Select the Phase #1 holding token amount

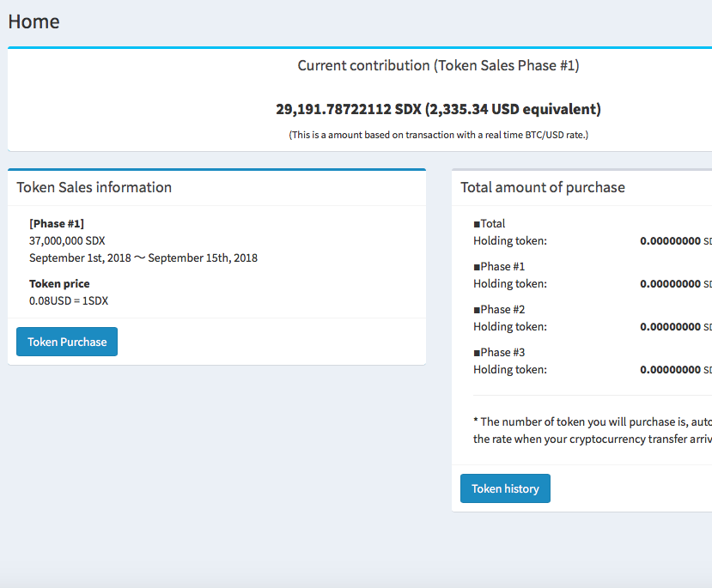tap(670, 284)
